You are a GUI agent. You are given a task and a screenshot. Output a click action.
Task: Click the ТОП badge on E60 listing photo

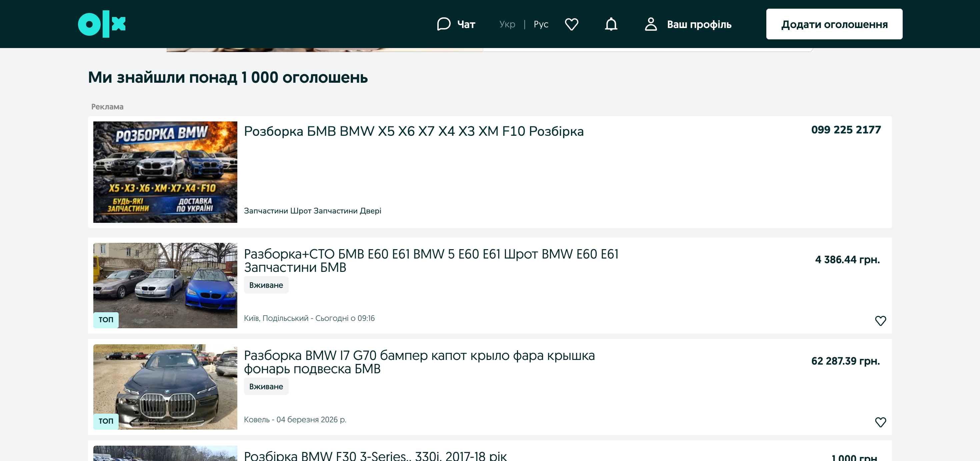[x=106, y=320]
